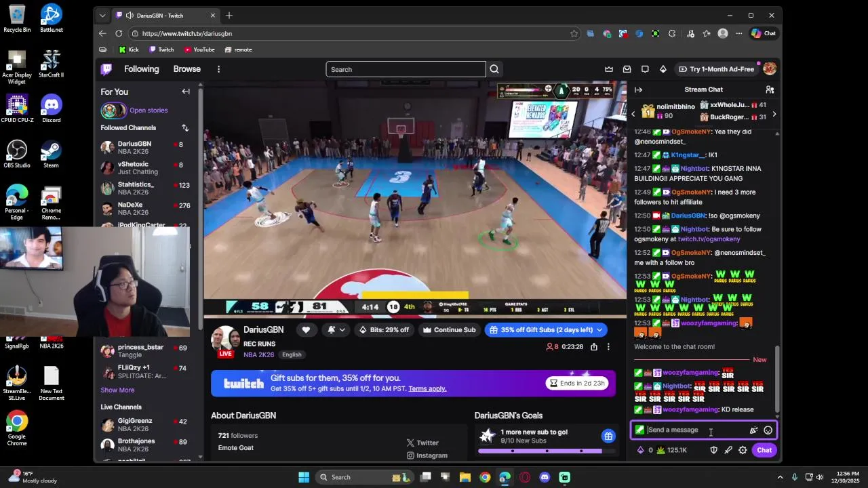Select vShetoxic in followed channels
Viewport: 868px width, 488px height.
point(146,168)
